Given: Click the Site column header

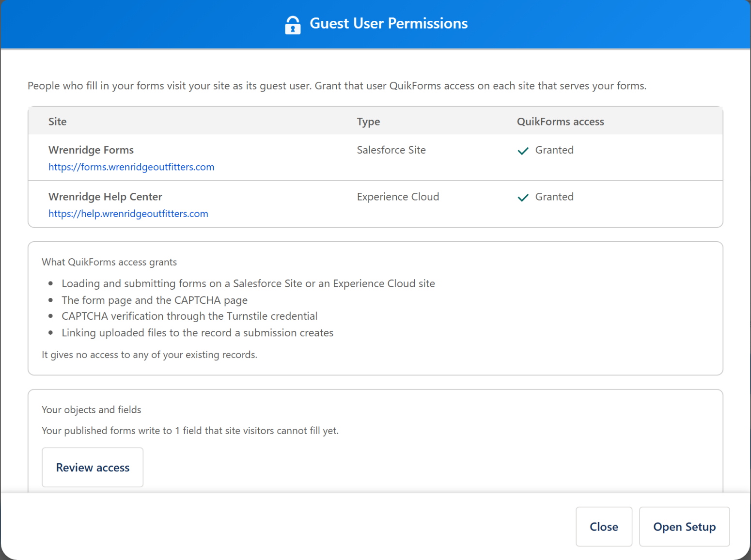Looking at the screenshot, I should [58, 122].
